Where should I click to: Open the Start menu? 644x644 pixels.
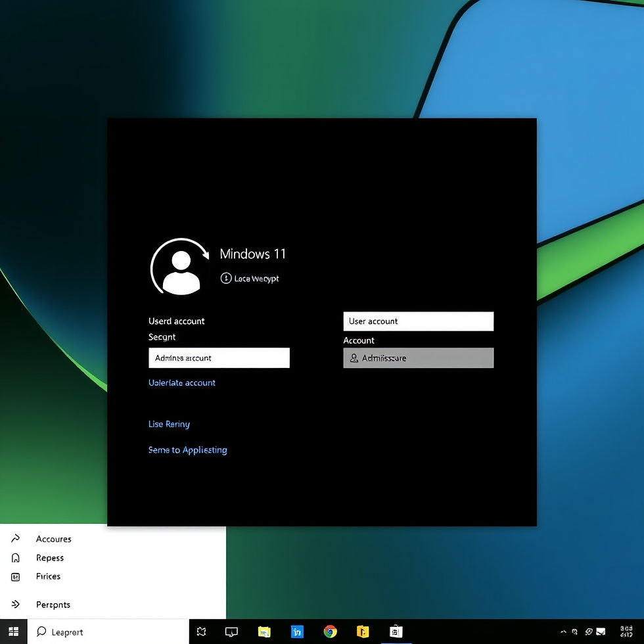tap(13, 632)
